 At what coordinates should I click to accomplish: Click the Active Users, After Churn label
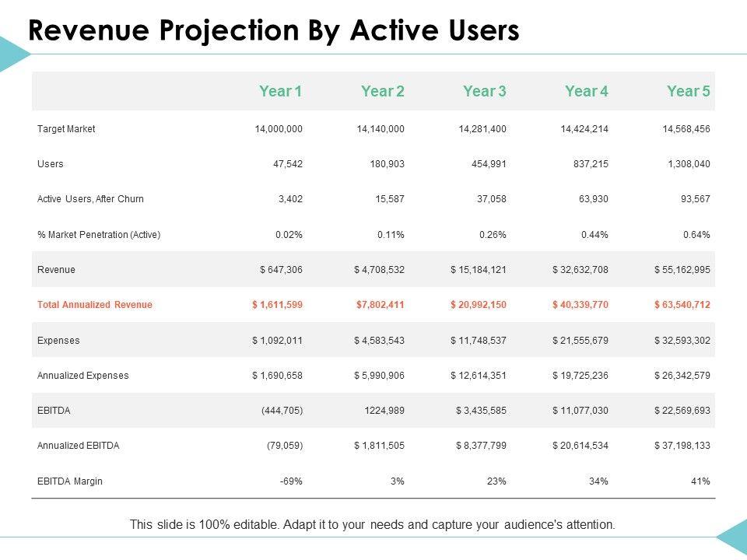90,199
